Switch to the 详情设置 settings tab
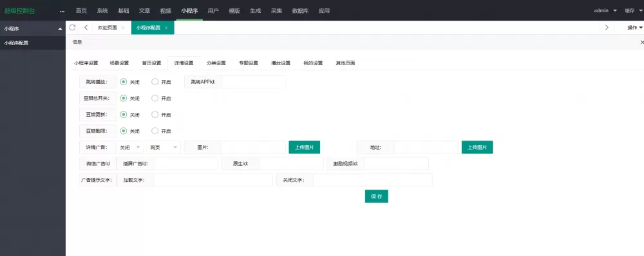The height and width of the screenshot is (256, 644). 184,63
